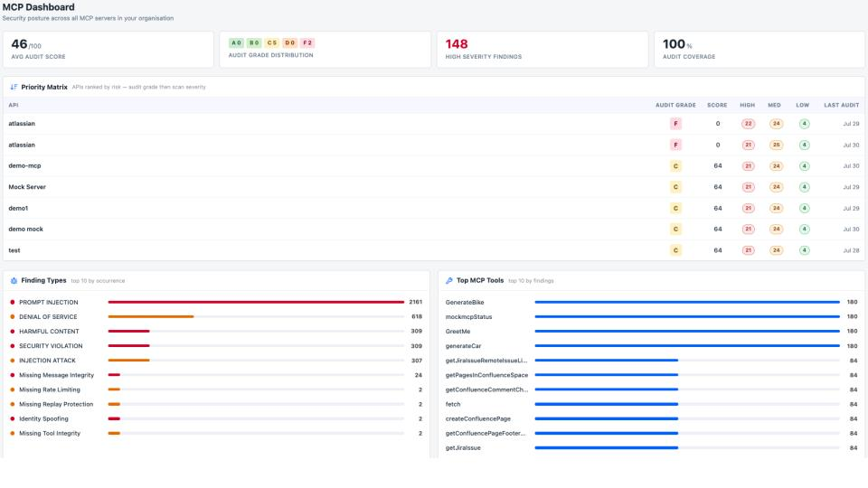Open the demo-mcp API row
The image size is (868, 488).
[434, 166]
